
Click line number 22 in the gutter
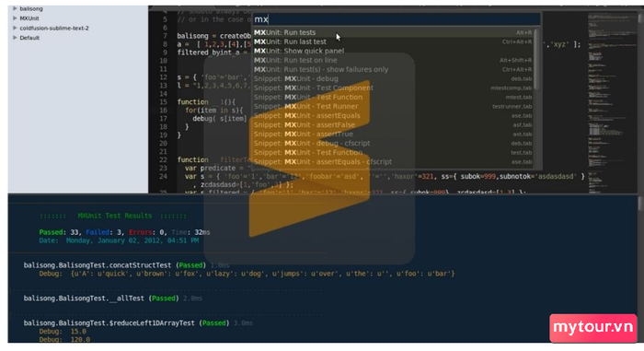pos(163,159)
